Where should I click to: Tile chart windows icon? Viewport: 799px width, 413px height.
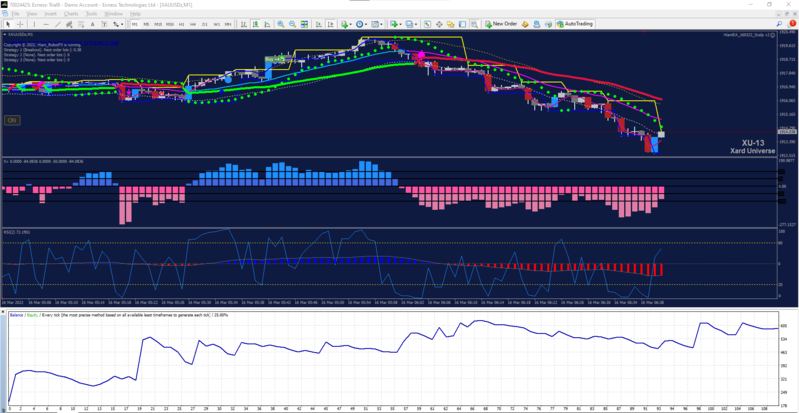point(304,24)
